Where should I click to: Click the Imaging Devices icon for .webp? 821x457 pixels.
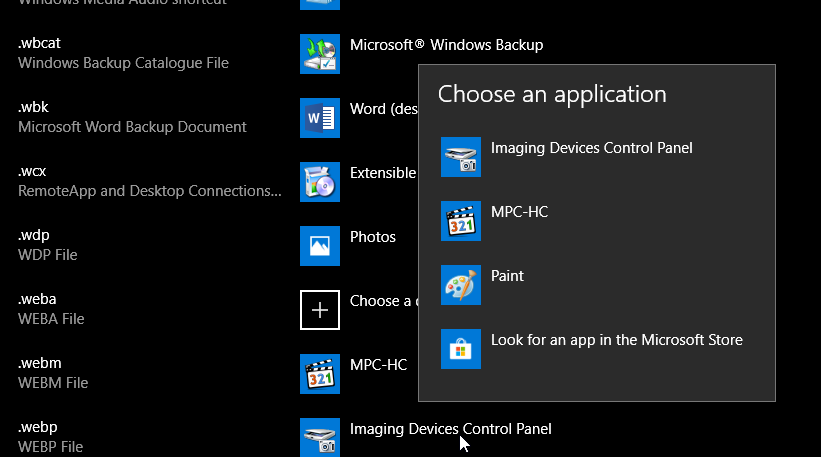pyautogui.click(x=320, y=438)
